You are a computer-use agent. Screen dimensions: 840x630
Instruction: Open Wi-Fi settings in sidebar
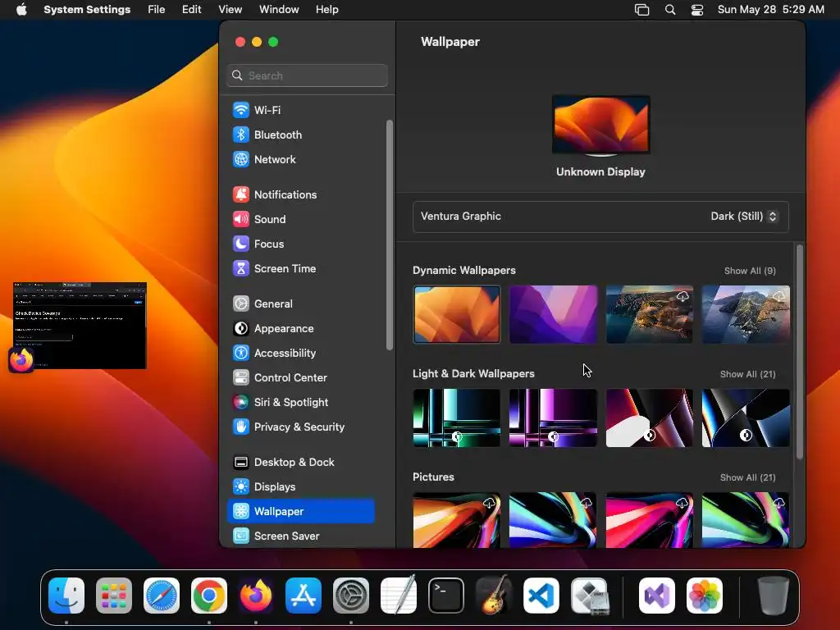(x=300, y=110)
